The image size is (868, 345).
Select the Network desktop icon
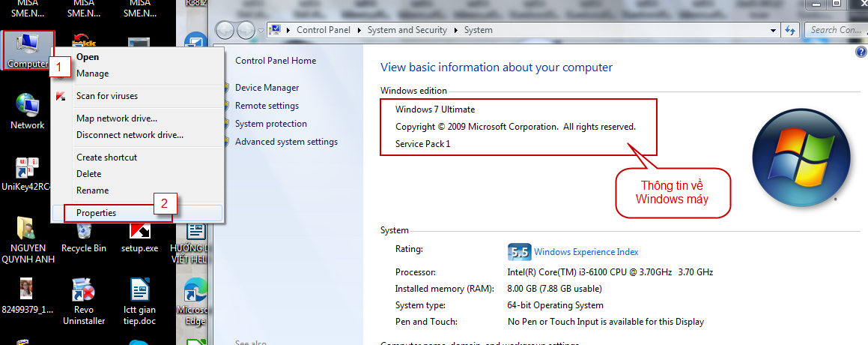27,112
